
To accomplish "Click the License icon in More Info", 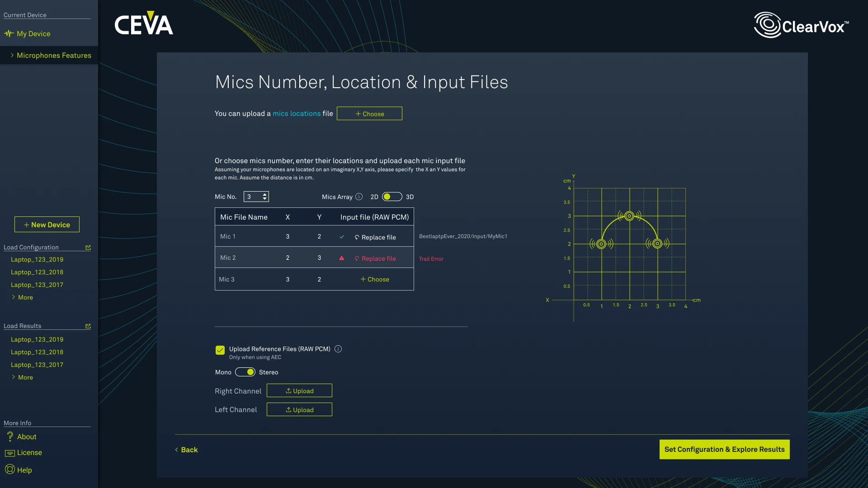I will click(10, 453).
